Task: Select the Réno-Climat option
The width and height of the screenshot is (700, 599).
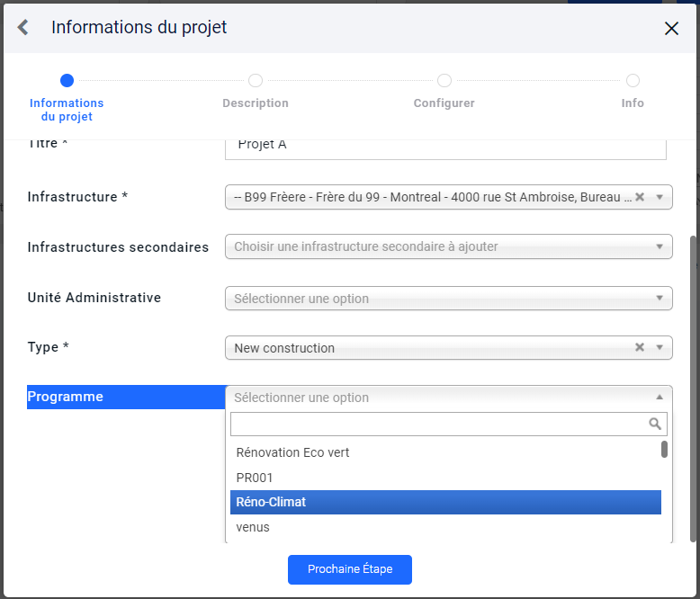Action: pos(445,502)
